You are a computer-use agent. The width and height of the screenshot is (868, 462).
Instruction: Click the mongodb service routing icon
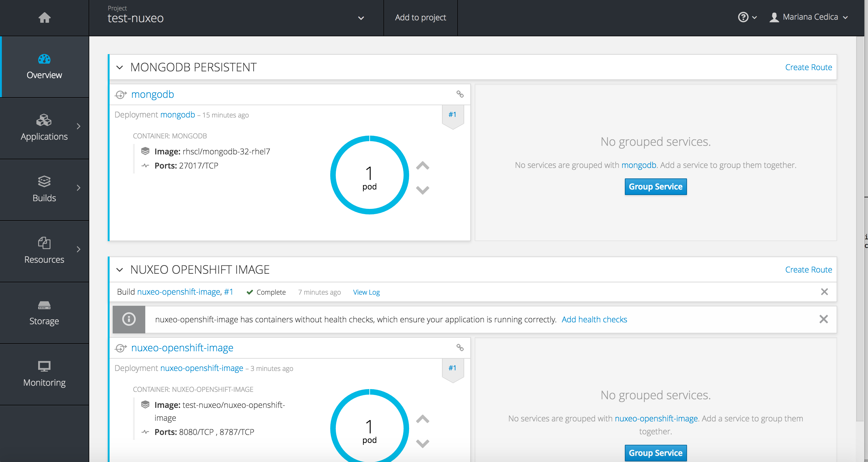(121, 95)
